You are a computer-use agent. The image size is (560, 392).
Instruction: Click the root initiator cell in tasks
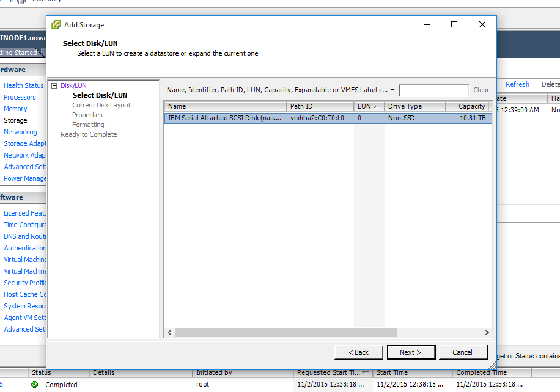(x=202, y=384)
